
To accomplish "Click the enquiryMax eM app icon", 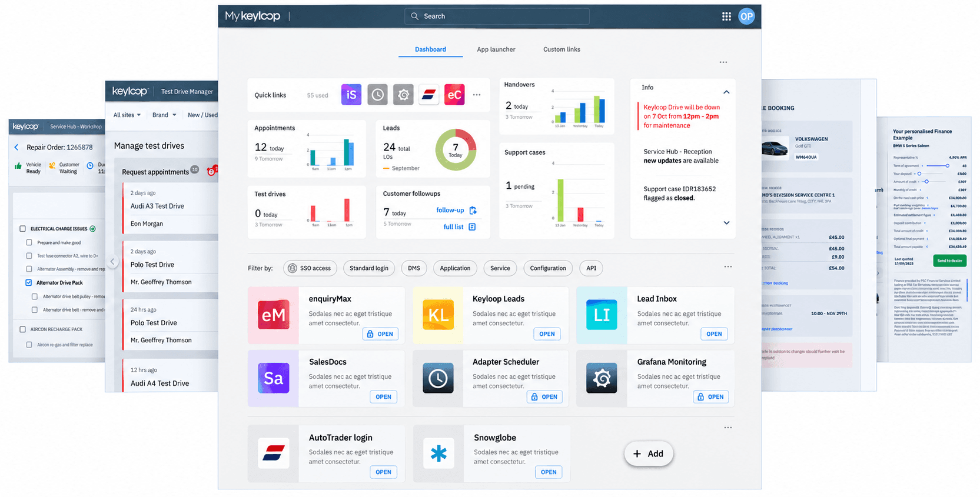I will point(274,315).
